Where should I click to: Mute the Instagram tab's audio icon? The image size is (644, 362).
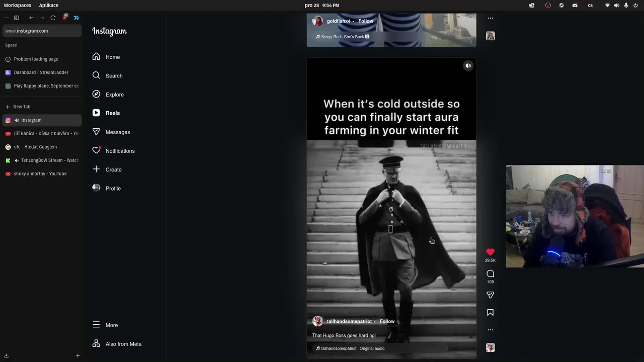click(17, 120)
